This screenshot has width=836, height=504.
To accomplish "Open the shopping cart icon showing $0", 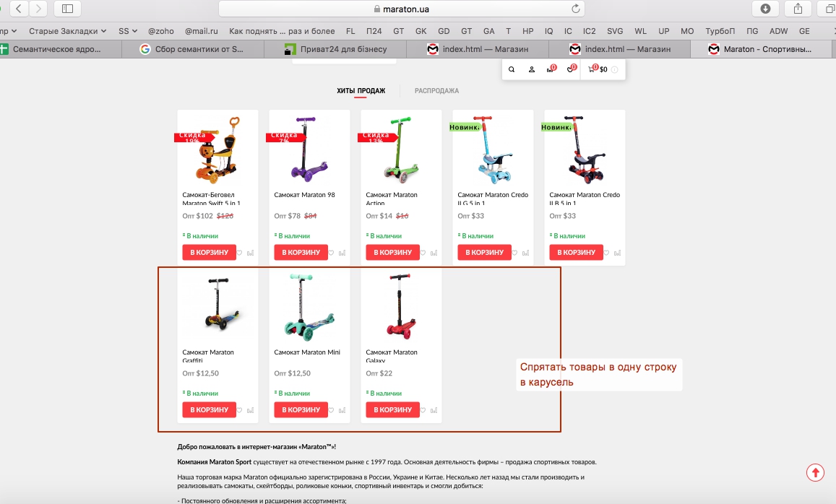I will [x=592, y=70].
